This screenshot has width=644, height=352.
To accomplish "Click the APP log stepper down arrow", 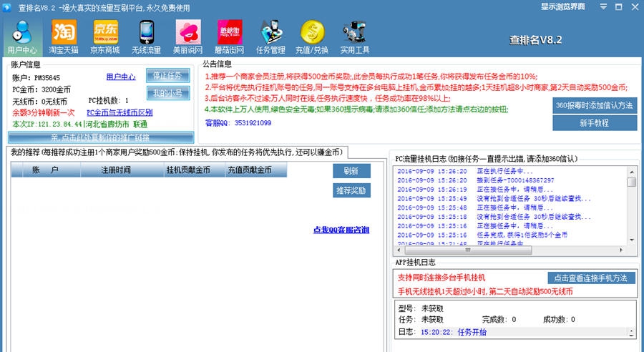I will coord(632,335).
